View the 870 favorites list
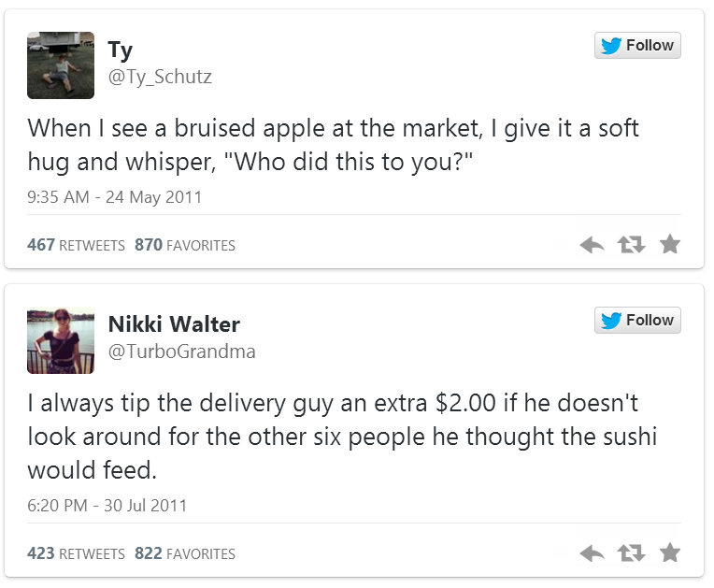Screen dimensions: 714x588 185,245
